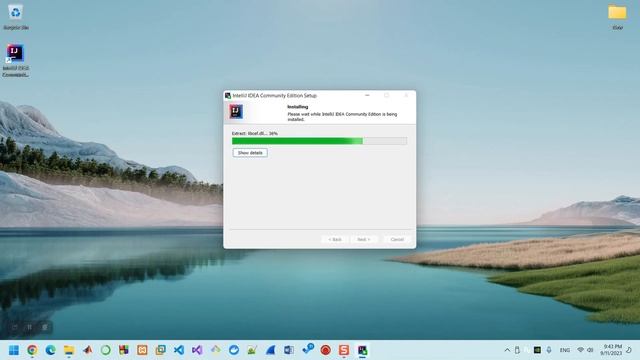Click the IntelliJ logo in the installer header

pyautogui.click(x=236, y=111)
